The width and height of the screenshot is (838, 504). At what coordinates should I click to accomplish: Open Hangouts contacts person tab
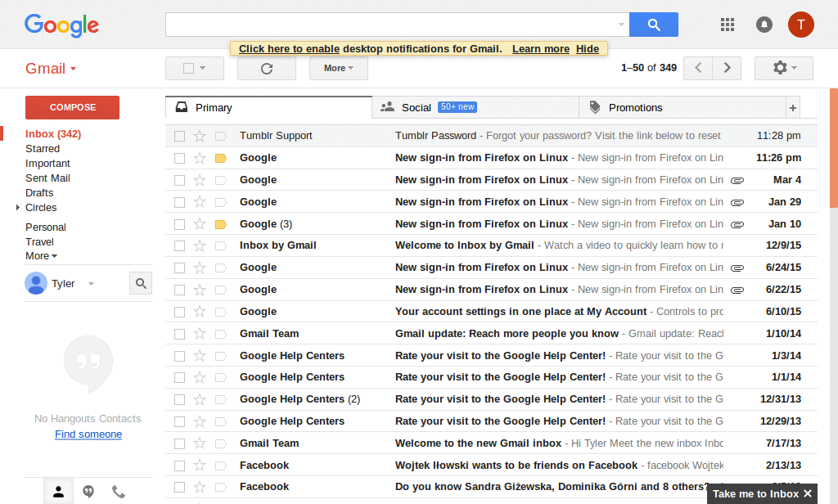(x=58, y=491)
